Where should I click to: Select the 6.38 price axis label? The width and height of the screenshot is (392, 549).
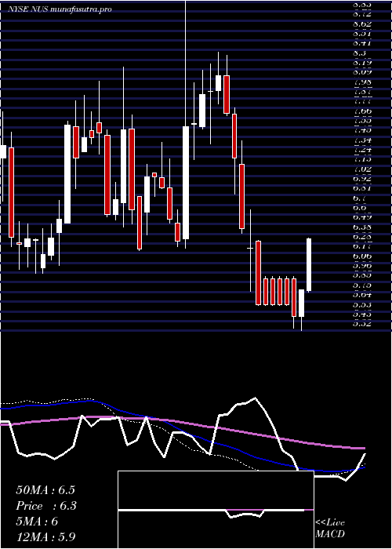pos(362,227)
